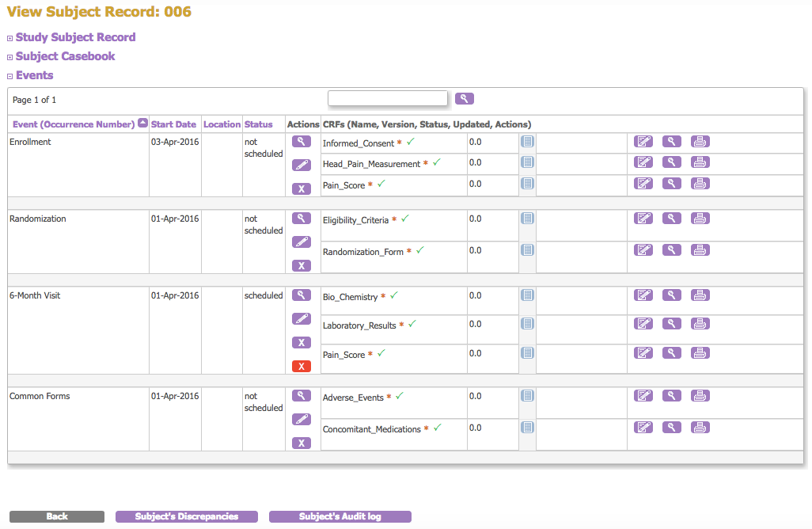812x529 pixels.
Task: Sort by Event (Occurrence Number) column arrow
Action: coord(142,123)
